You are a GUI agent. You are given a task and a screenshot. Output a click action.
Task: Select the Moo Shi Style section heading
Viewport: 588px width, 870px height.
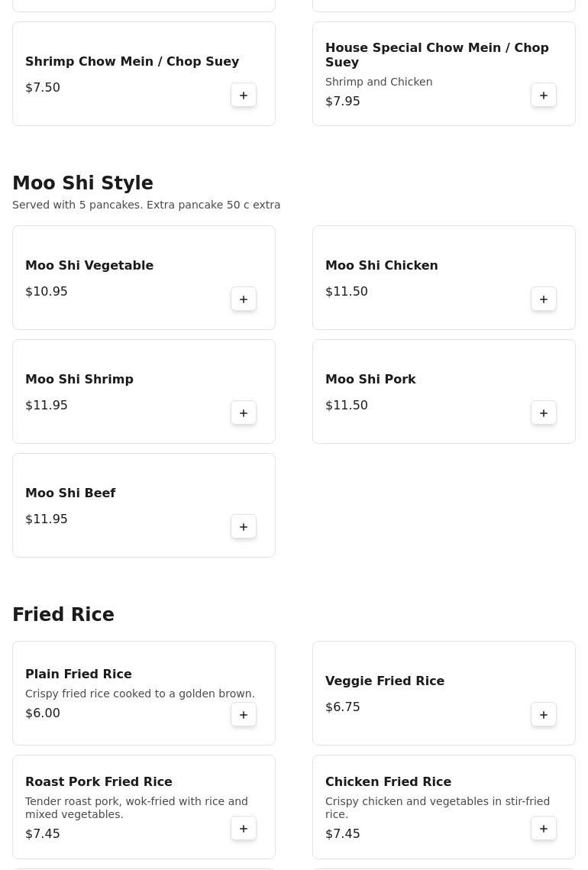[82, 183]
